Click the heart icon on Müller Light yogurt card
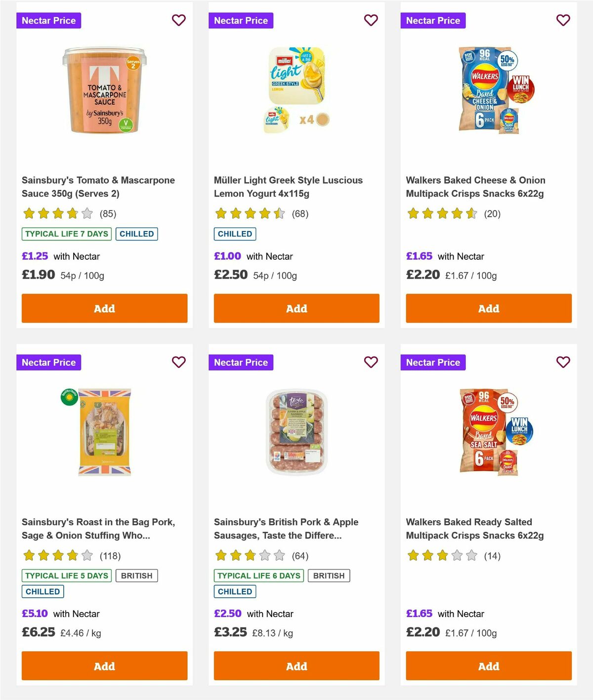Viewport: 593px width, 700px height. 371,20
